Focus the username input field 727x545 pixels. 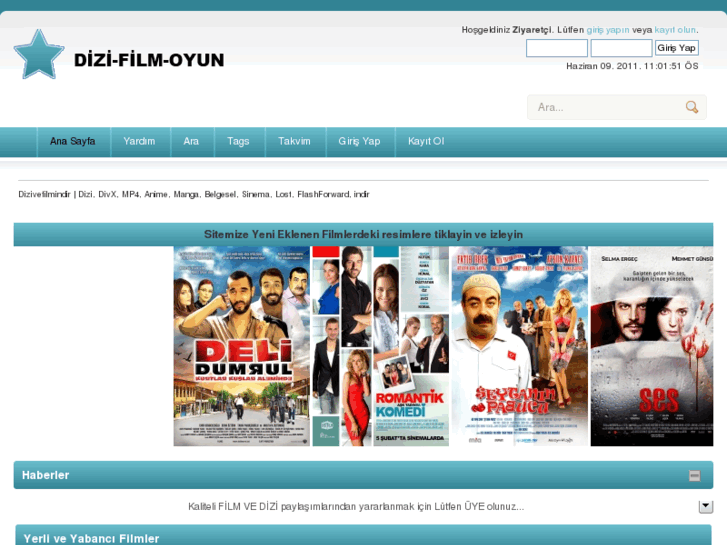click(x=557, y=48)
